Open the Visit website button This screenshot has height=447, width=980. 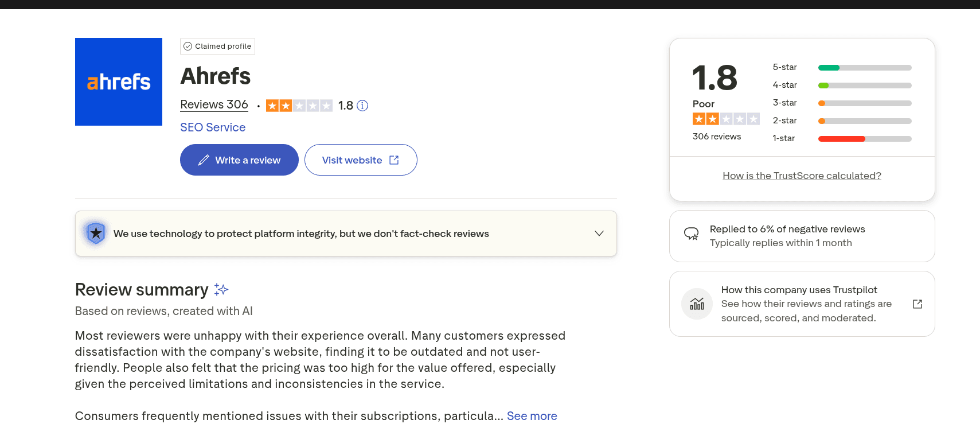[x=360, y=160]
